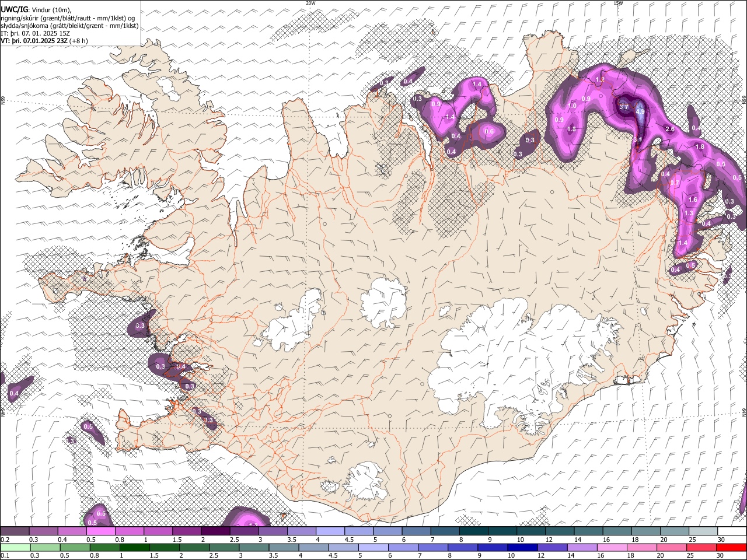Select the darkest purple 2 swatch in snow legend
Image resolution: width=747 pixels, height=560 pixels.
[x=215, y=531]
